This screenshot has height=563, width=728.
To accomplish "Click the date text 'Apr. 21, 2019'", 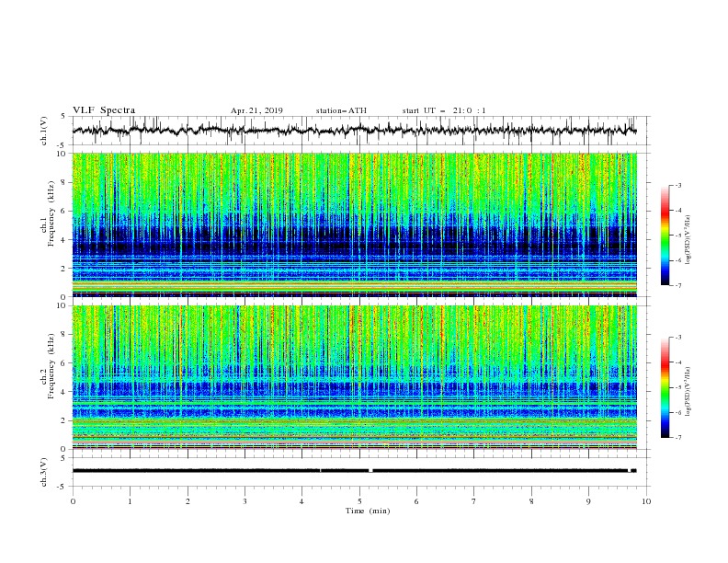I will [x=256, y=110].
